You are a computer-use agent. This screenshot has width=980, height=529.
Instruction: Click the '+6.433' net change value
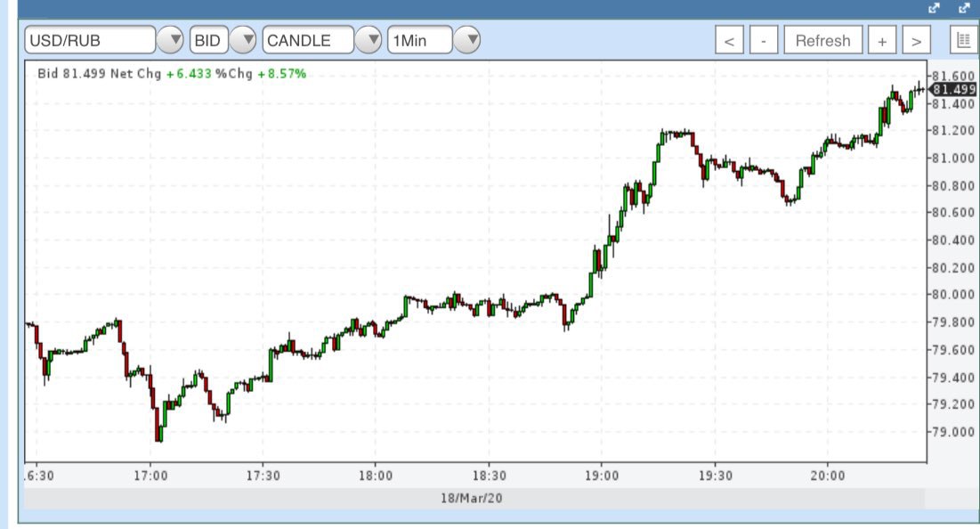point(189,74)
